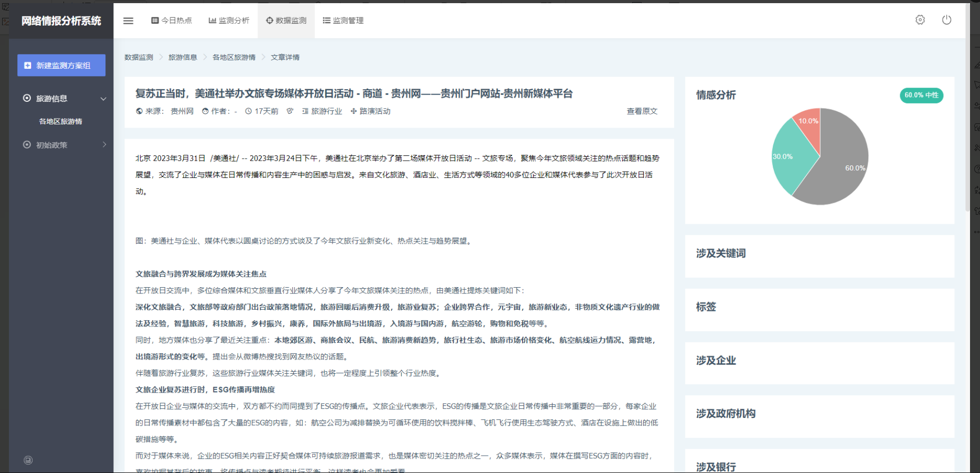Screen dimensions: 980x473
Task: Click the 涉及银行 panel heading
Action: pos(716,467)
